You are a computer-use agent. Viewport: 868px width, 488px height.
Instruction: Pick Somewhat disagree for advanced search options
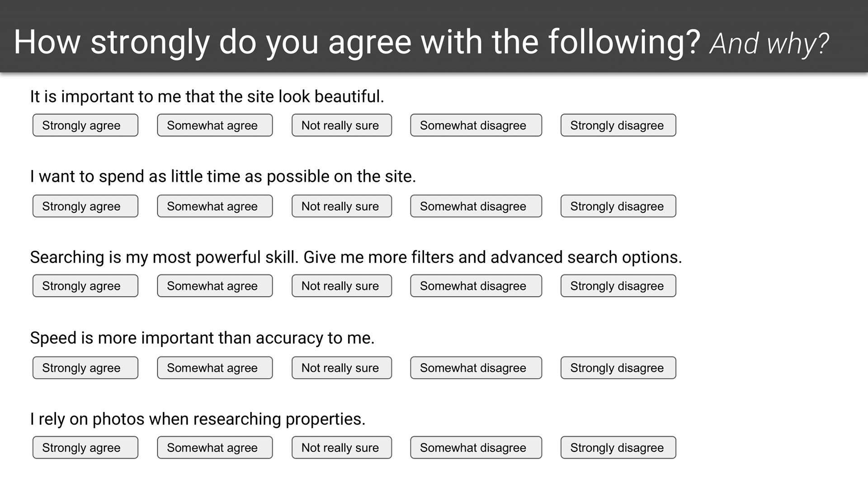476,286
